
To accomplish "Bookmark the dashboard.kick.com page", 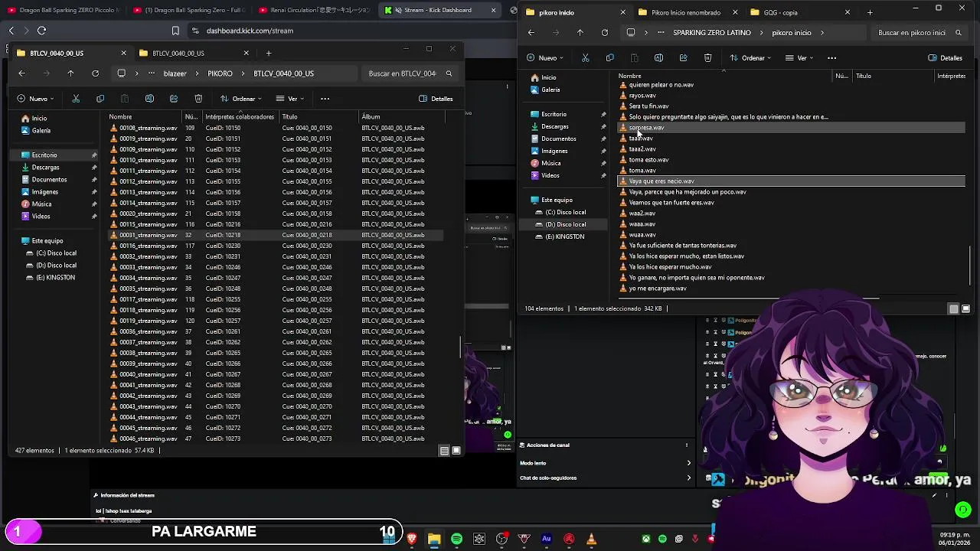I will [x=175, y=31].
